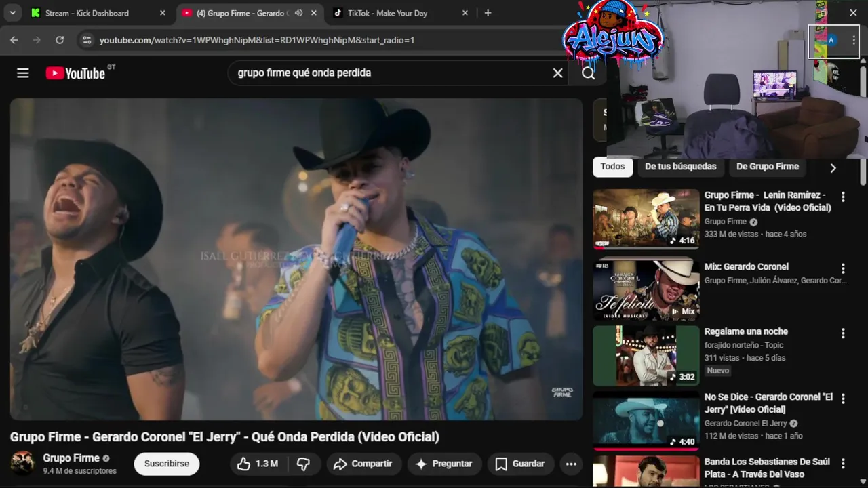Click the search magnifier button
Viewport: 868px width, 488px height.
[x=588, y=73]
